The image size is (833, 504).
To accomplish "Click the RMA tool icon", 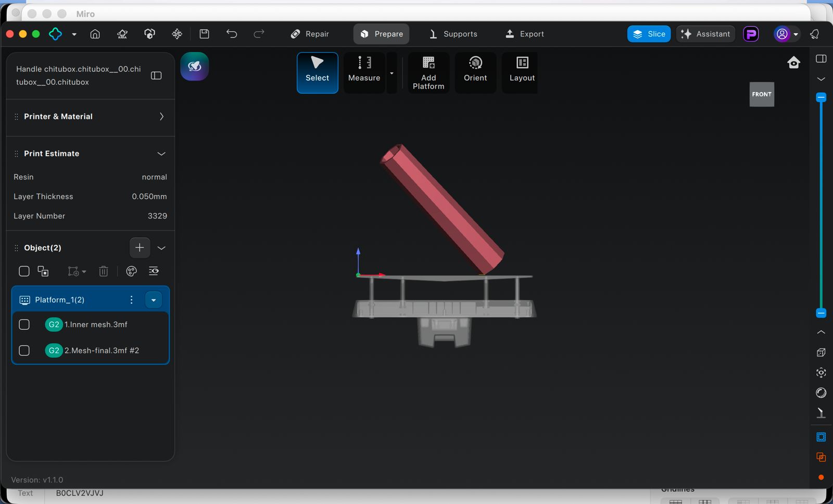I will pos(122,34).
